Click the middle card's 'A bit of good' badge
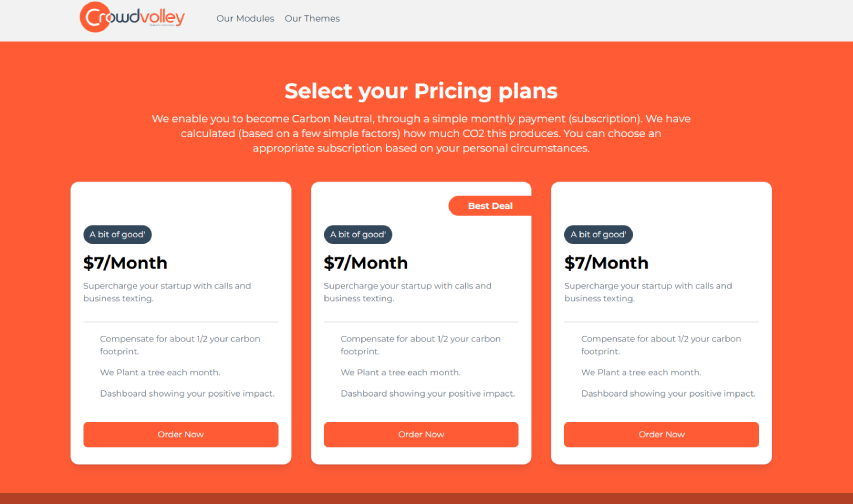The height and width of the screenshot is (504, 853). pos(358,235)
